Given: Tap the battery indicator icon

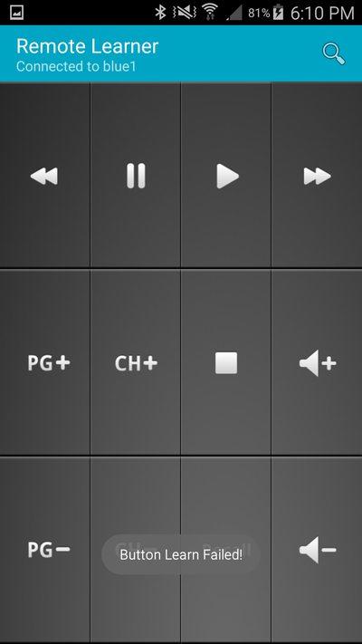Looking at the screenshot, I should pos(278,13).
